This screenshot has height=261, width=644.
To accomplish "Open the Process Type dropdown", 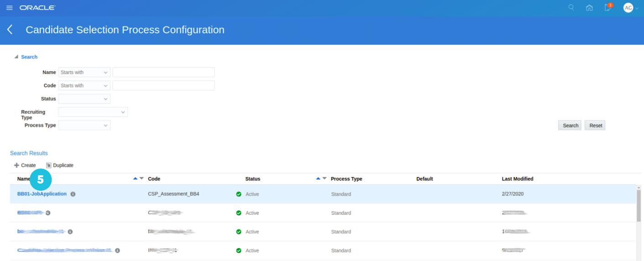I will tap(84, 125).
